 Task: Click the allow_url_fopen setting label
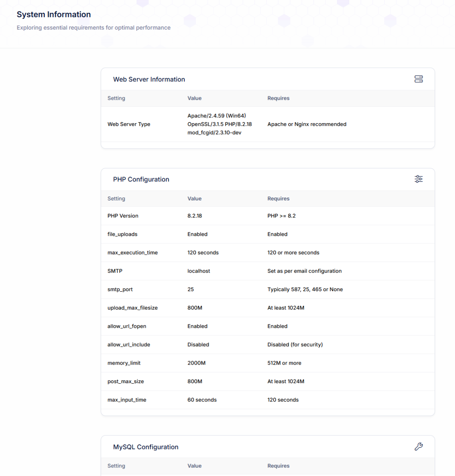pyautogui.click(x=127, y=326)
